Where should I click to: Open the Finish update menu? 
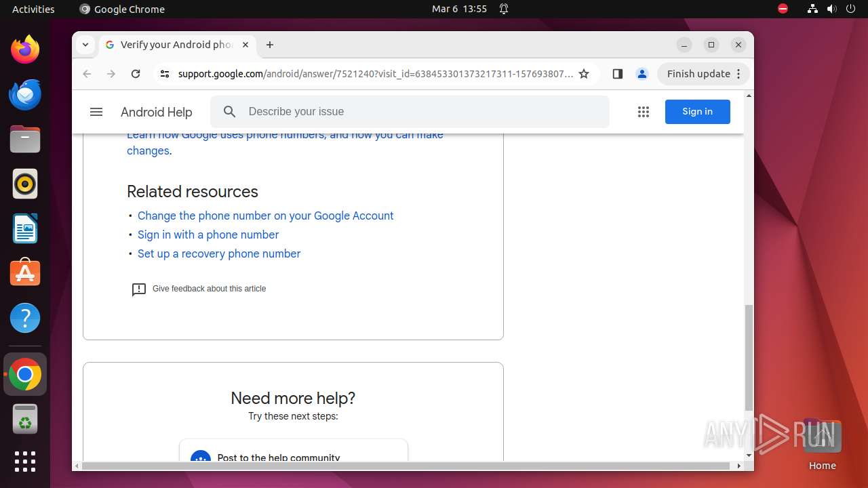(x=703, y=74)
